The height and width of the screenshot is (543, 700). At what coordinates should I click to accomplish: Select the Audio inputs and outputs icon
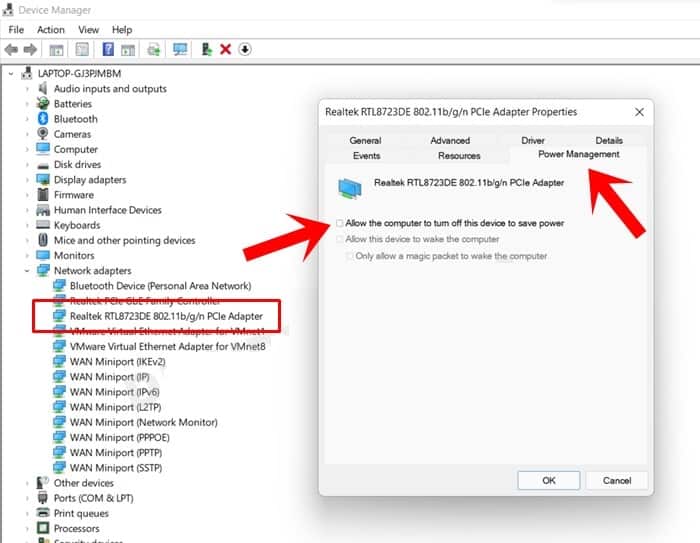coord(43,88)
